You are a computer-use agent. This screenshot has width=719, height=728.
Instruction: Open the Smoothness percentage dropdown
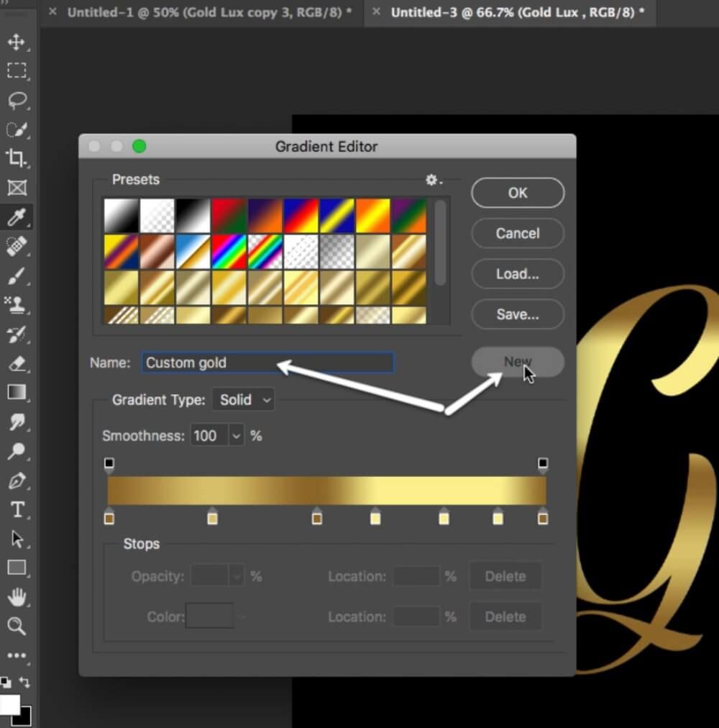[237, 436]
